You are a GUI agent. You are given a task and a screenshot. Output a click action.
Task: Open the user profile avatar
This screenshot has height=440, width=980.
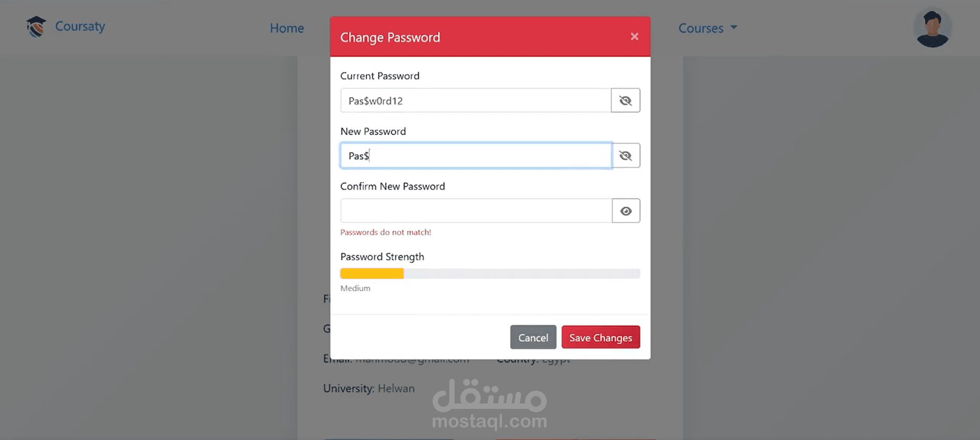tap(933, 29)
